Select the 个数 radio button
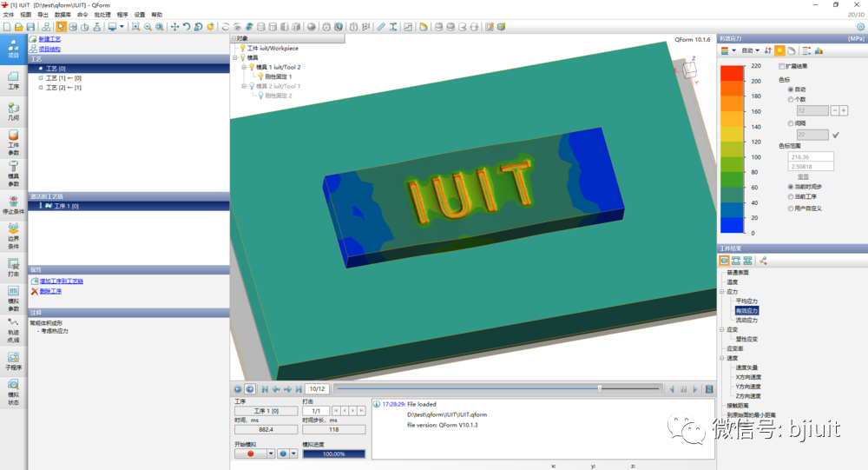Screen dimensions: 868x470 [x=791, y=99]
